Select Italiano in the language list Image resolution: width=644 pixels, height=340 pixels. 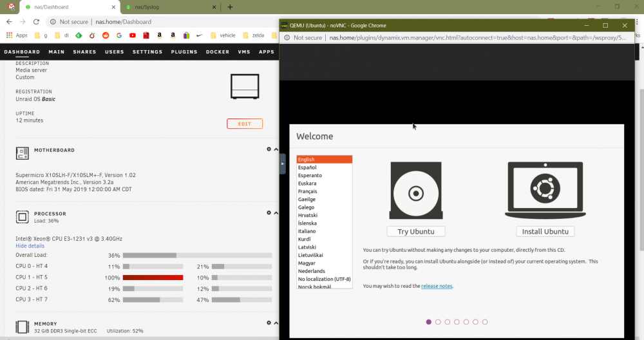click(325, 231)
